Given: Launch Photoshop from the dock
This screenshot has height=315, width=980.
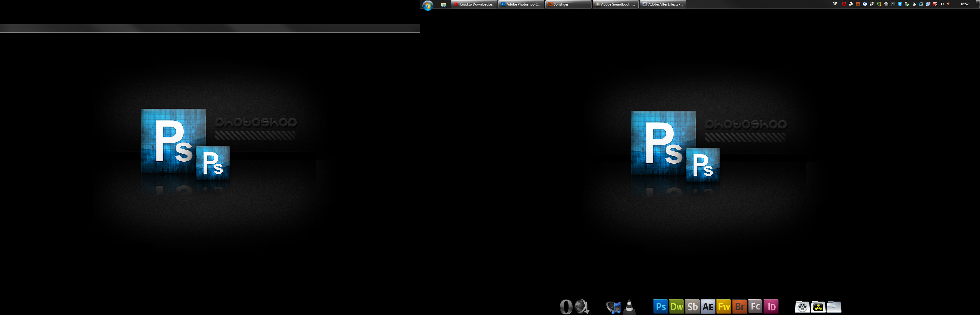Looking at the screenshot, I should (660, 306).
